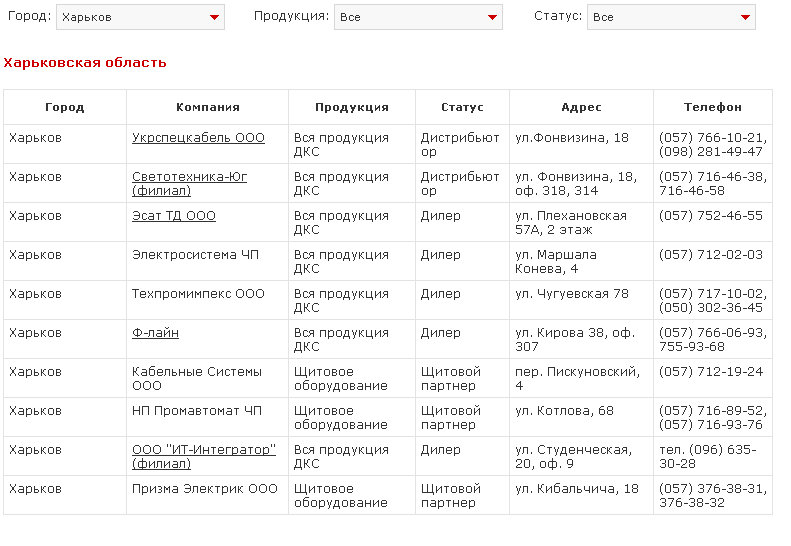Click the address ул.Фонвизина, 18

(x=572, y=138)
